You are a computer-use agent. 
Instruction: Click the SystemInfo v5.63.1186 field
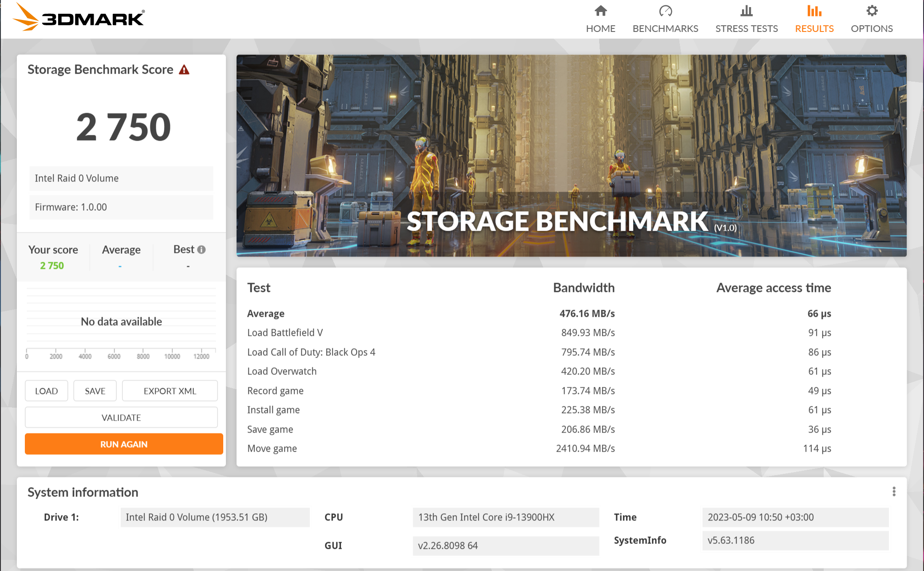795,540
